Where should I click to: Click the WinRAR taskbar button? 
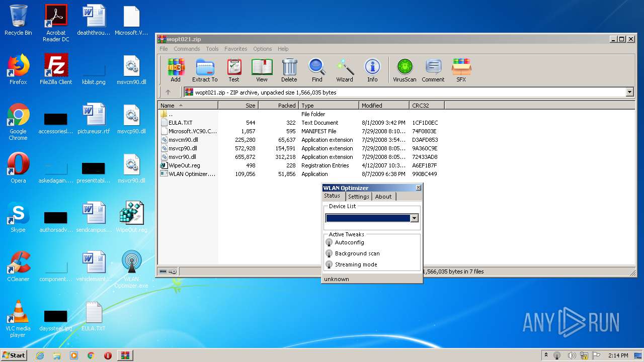tap(125, 355)
